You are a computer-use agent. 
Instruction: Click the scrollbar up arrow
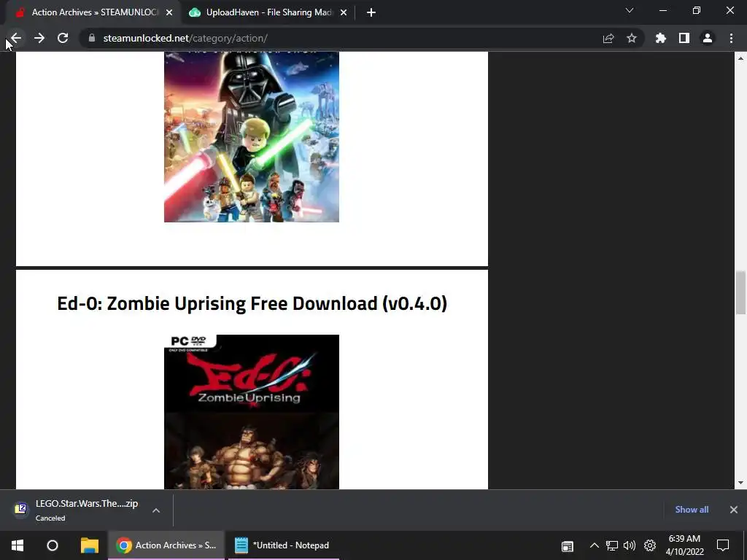click(740, 58)
